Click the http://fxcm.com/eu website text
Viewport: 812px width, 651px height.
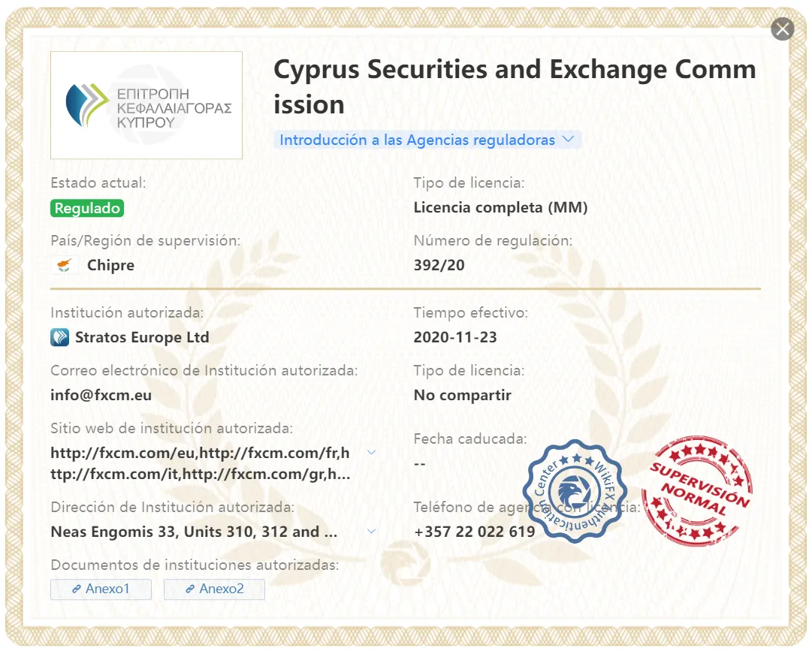tap(122, 453)
